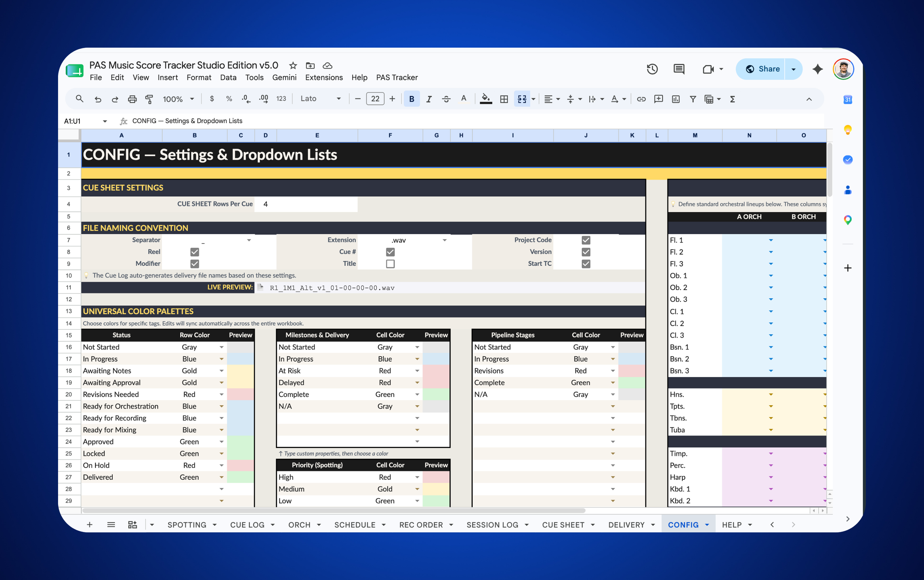
Task: Open the Separator dropdown
Action: pos(249,240)
